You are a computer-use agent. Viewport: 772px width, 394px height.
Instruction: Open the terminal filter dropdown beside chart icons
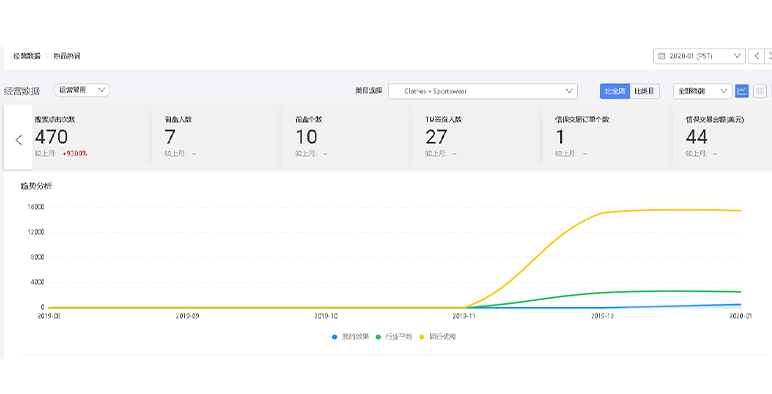[x=702, y=91]
